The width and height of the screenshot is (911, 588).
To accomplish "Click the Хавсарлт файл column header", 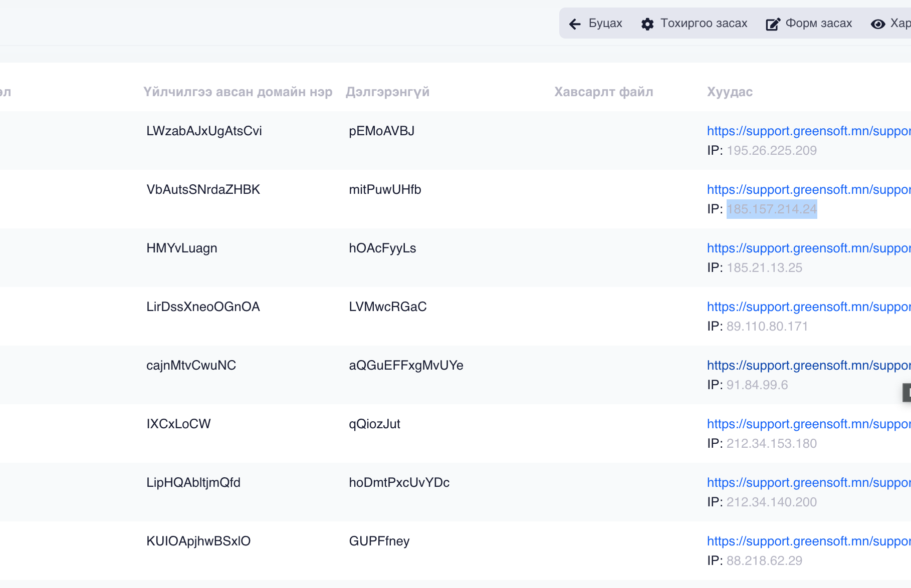I will pos(603,92).
